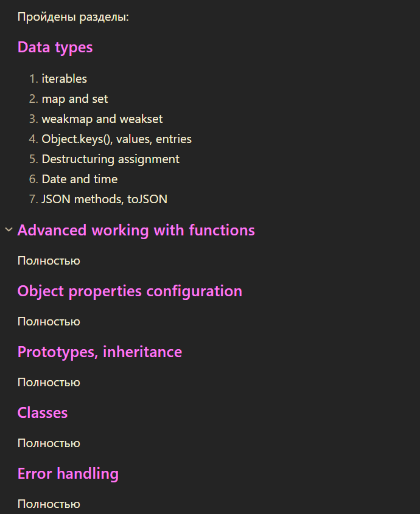Click the "Destructuring assignment" list item
The image size is (420, 514).
[x=110, y=159]
